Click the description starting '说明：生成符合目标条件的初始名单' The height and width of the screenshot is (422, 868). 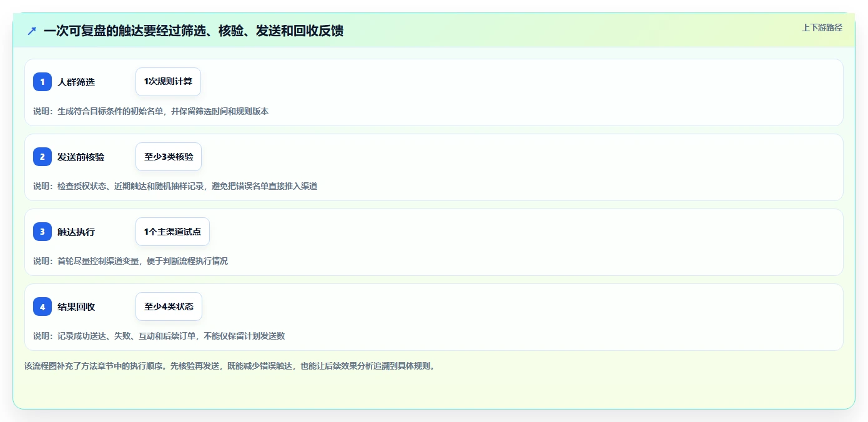pos(151,111)
